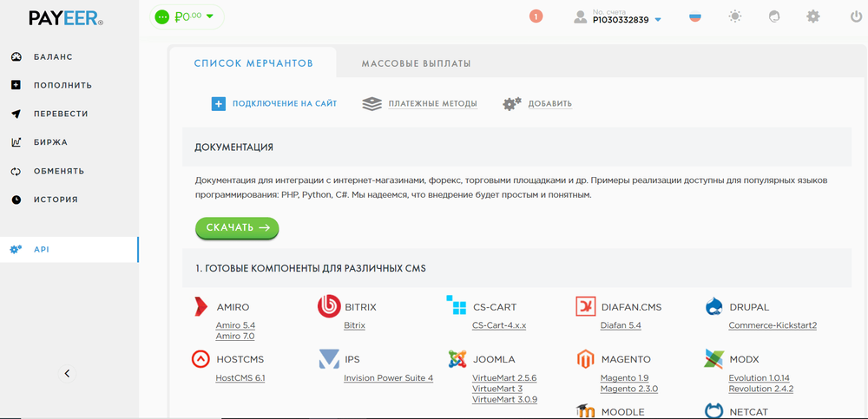868x419 pixels.
Task: Click the Добавить link
Action: (550, 103)
